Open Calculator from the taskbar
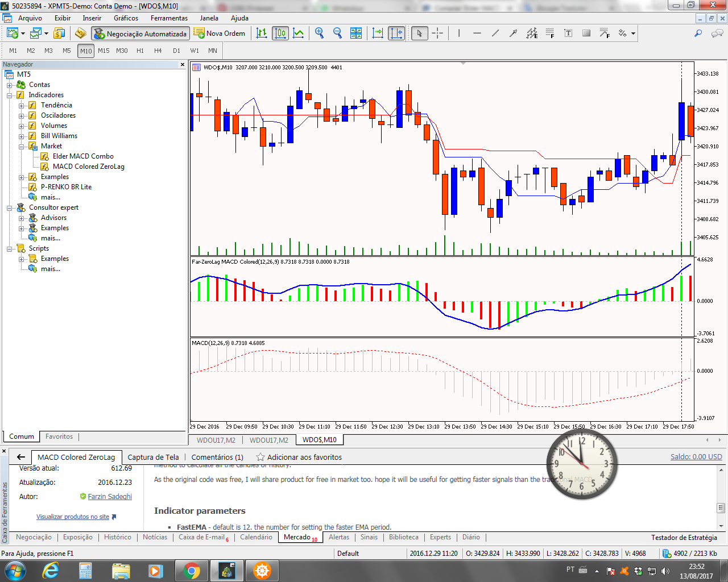Screen dimensions: 728x582 (85, 570)
